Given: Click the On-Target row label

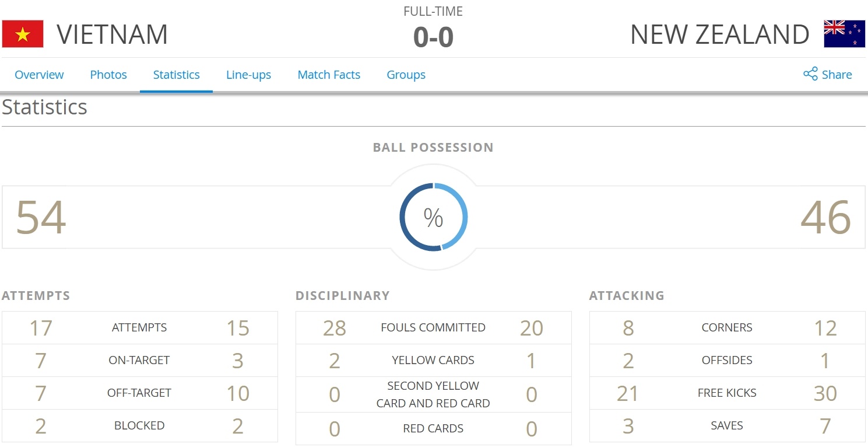Looking at the screenshot, I should [x=139, y=360].
